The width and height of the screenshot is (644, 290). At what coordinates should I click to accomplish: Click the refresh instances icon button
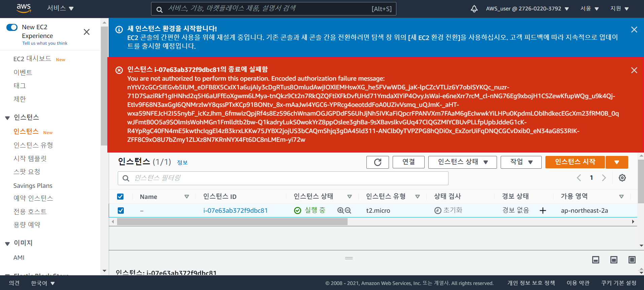(x=378, y=162)
